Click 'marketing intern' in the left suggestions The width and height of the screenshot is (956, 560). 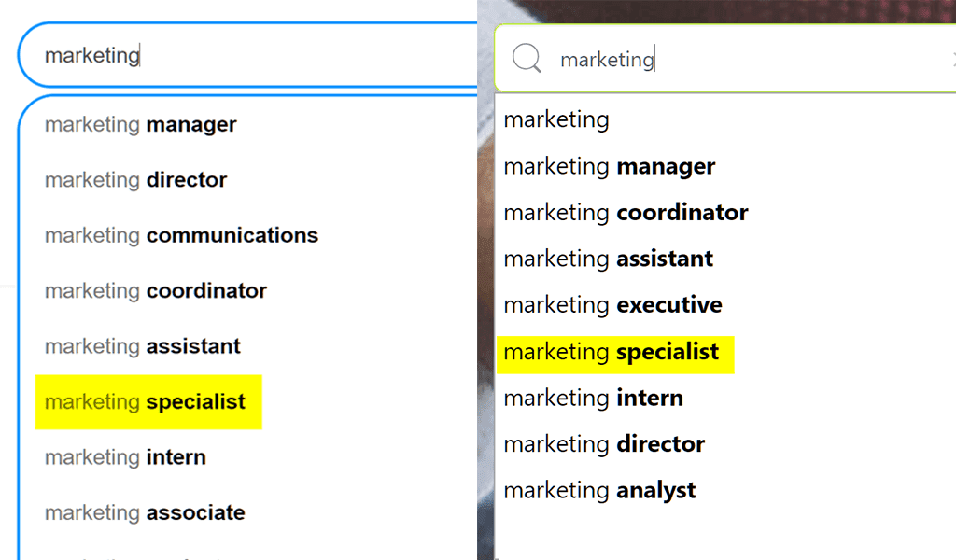pyautogui.click(x=124, y=457)
